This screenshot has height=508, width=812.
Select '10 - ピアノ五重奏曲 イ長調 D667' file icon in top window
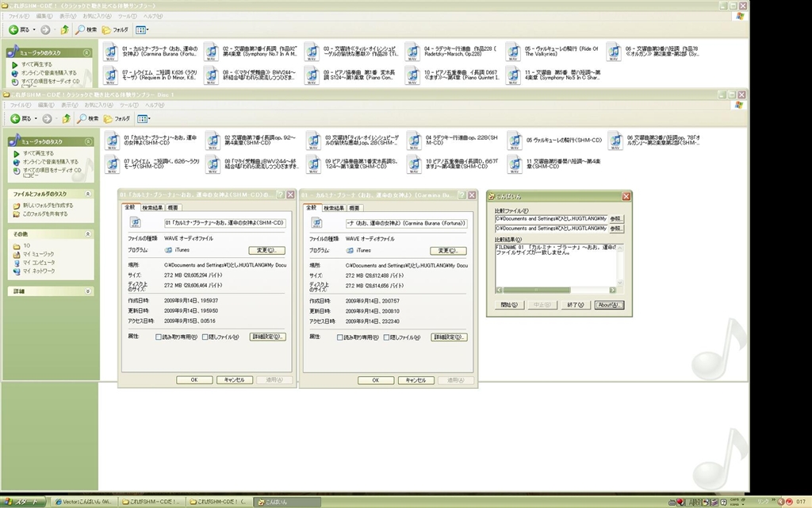point(412,75)
